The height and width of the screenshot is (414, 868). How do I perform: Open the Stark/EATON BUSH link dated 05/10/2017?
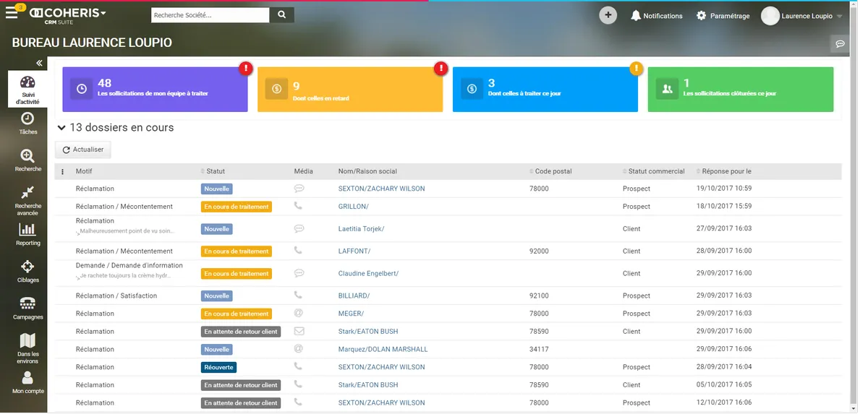[368, 385]
